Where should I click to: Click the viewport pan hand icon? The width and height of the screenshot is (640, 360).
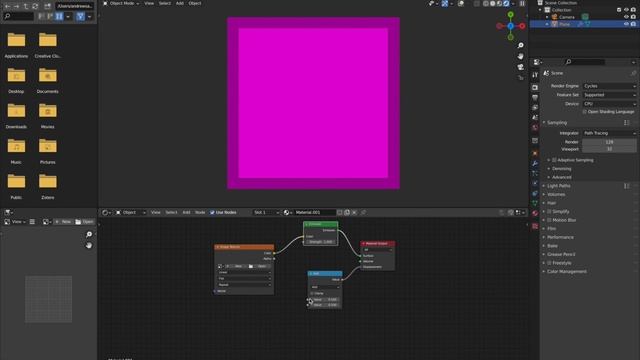(x=520, y=56)
